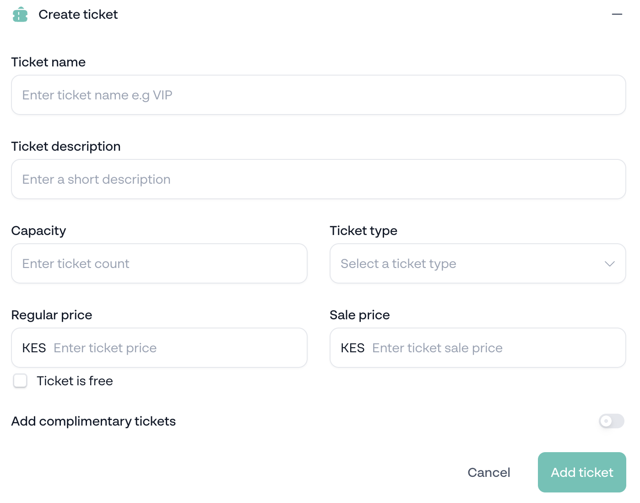Enable the Add complimentary tickets switch
Screen dimensions: 640x503
click(x=611, y=421)
